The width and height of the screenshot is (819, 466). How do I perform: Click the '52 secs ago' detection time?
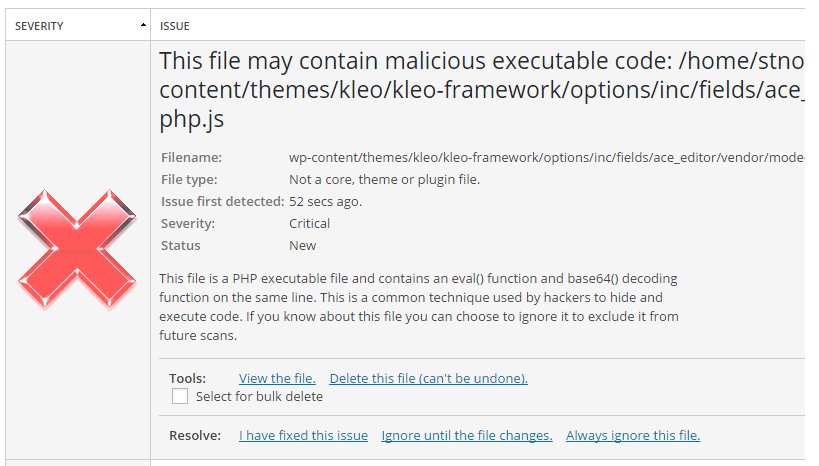[x=325, y=201]
